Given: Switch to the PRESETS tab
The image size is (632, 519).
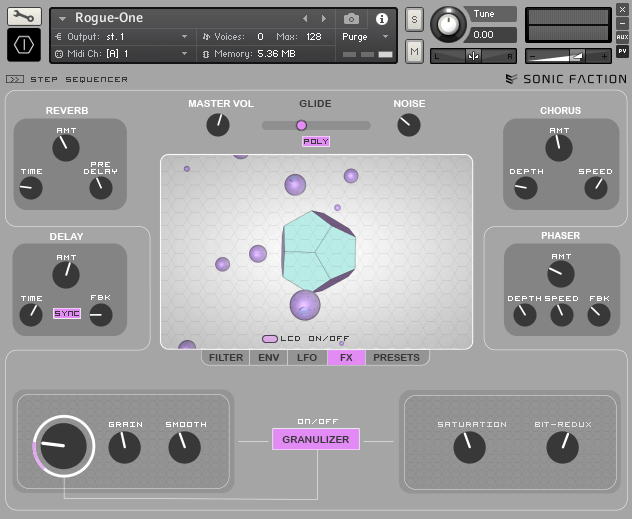Looking at the screenshot, I should pyautogui.click(x=396, y=357).
